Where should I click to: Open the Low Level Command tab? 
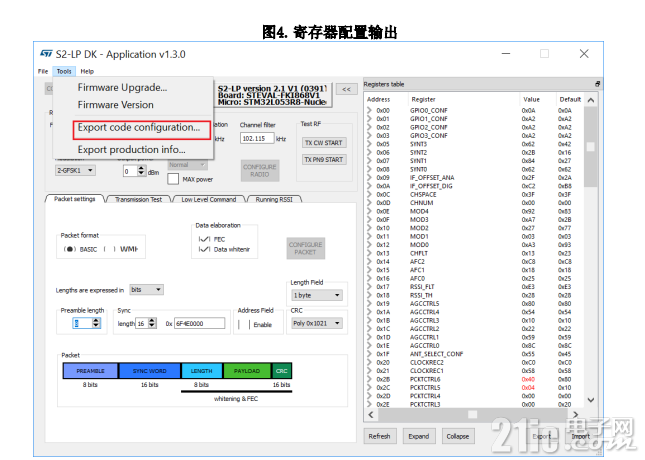pos(209,199)
